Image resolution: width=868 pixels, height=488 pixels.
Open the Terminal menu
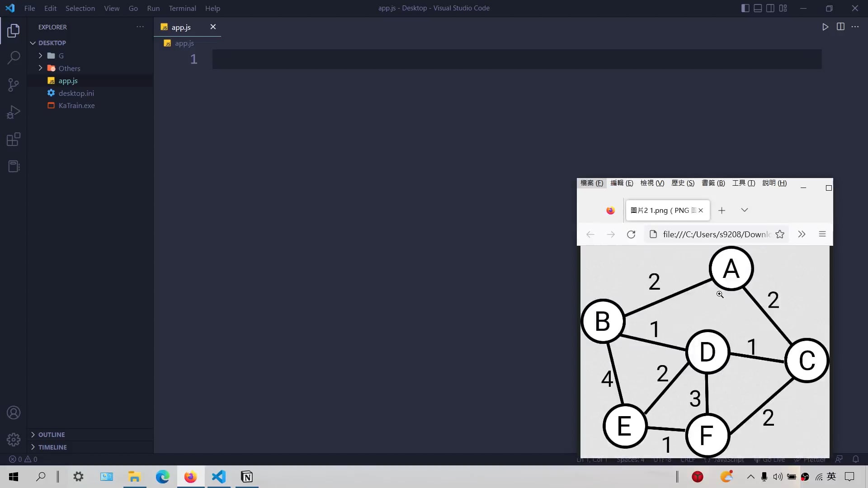coord(182,8)
